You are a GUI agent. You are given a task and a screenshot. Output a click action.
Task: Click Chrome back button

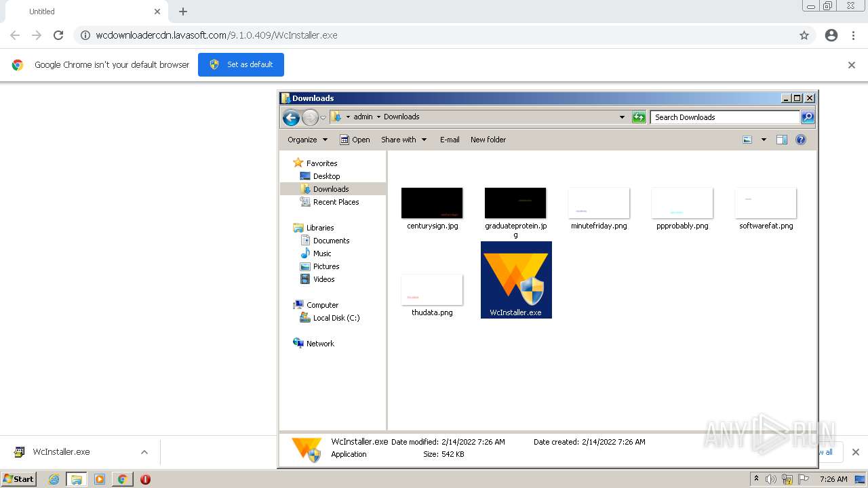tap(15, 35)
